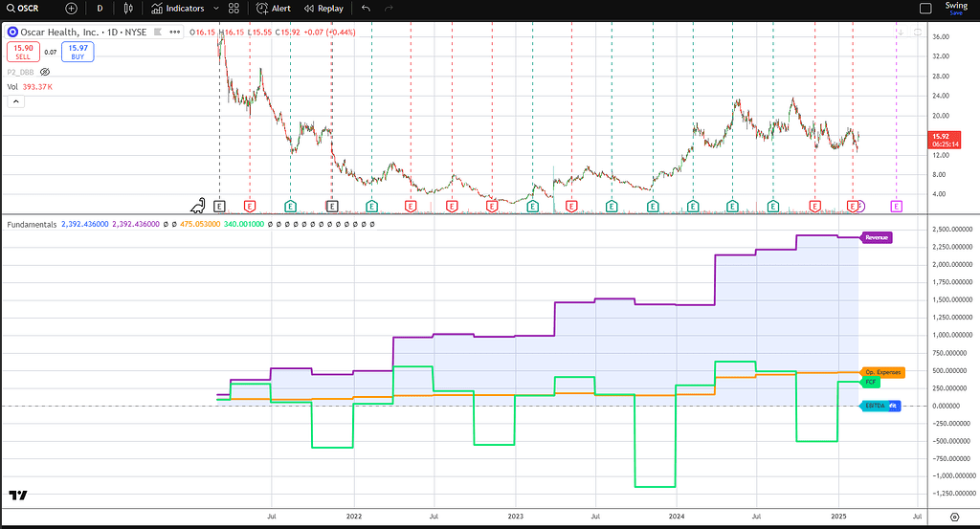Expand the indicators favorites dropdown arrow
The height and width of the screenshot is (529, 980).
pyautogui.click(x=214, y=8)
